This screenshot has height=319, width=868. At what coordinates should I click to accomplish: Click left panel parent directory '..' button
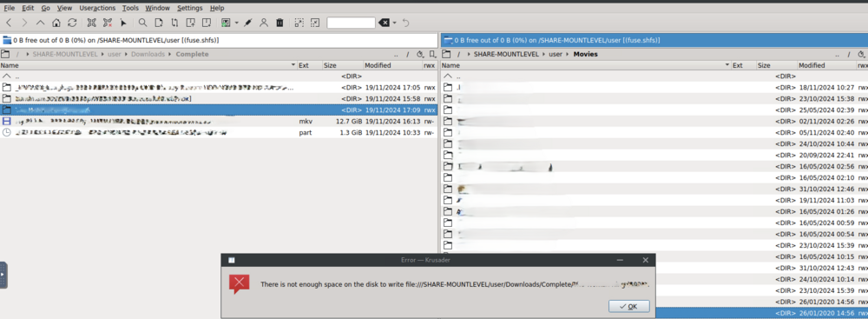[396, 55]
